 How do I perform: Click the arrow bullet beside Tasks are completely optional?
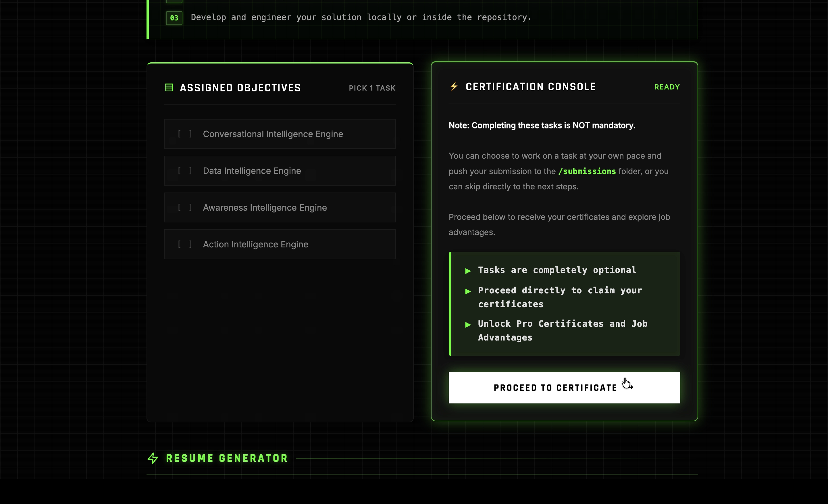point(468,271)
